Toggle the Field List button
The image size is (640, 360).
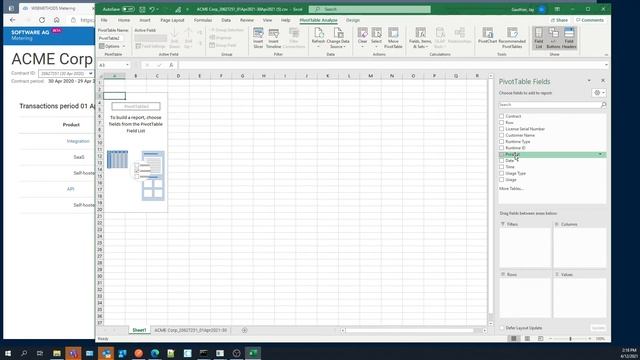538,38
